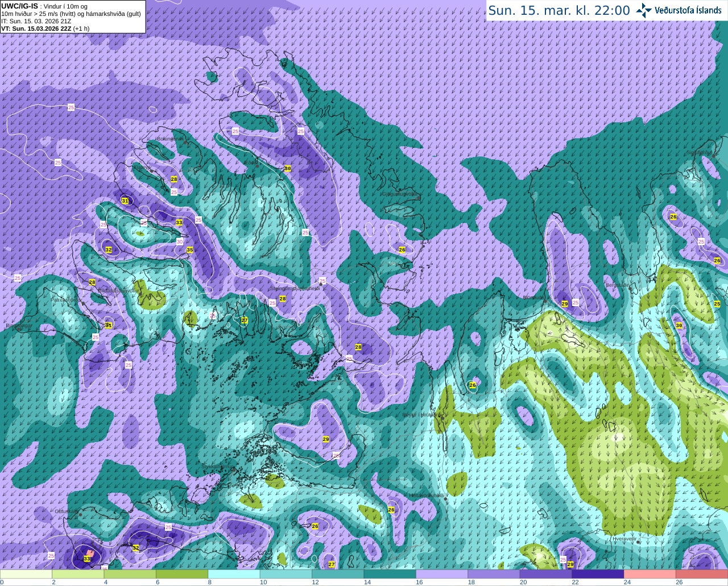The height and width of the screenshot is (586, 728).
Task: Click the Patreksfjörður station label
Action: pyautogui.click(x=67, y=299)
